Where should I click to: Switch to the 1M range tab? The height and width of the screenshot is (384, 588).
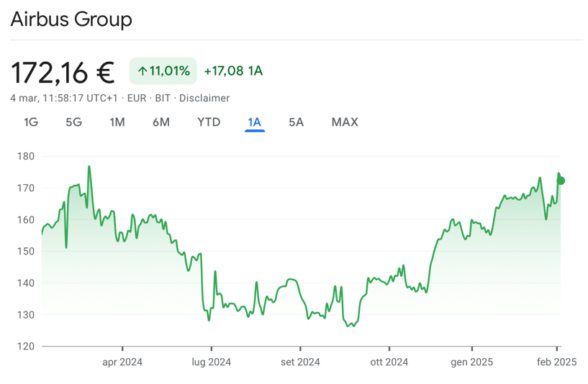click(117, 122)
